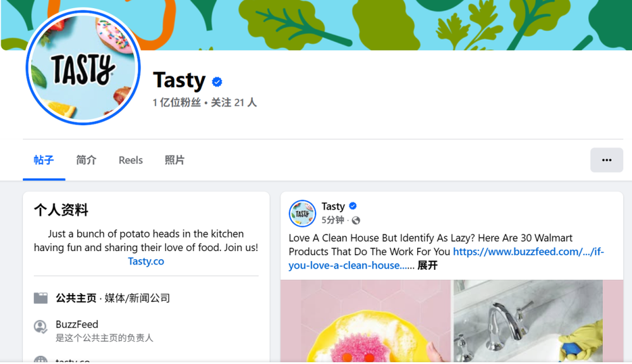This screenshot has width=632, height=364.
Task: Click the Tasty avatar in the post header
Action: tap(302, 213)
